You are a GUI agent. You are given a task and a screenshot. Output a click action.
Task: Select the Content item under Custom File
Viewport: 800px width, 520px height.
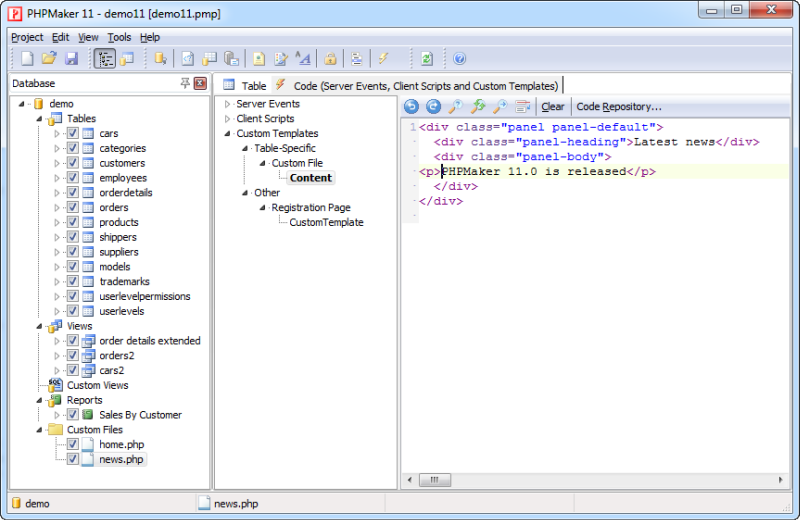click(x=311, y=178)
